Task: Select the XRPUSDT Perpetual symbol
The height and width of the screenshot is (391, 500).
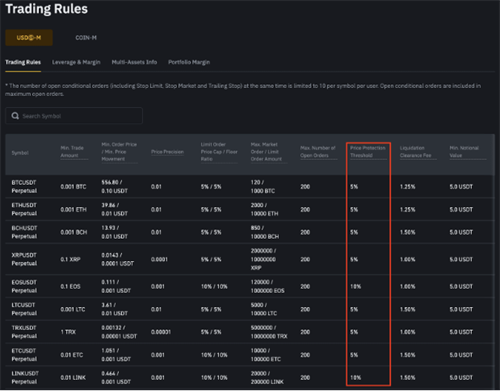Action: coord(24,259)
